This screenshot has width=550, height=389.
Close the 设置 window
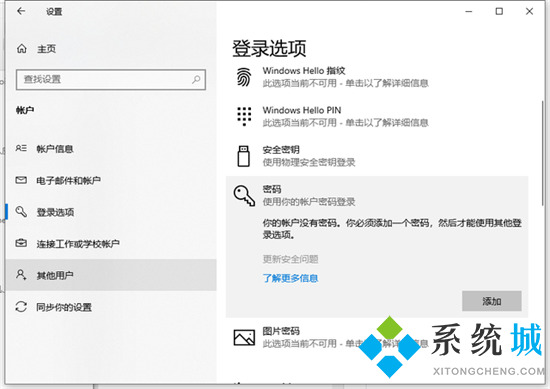point(529,12)
